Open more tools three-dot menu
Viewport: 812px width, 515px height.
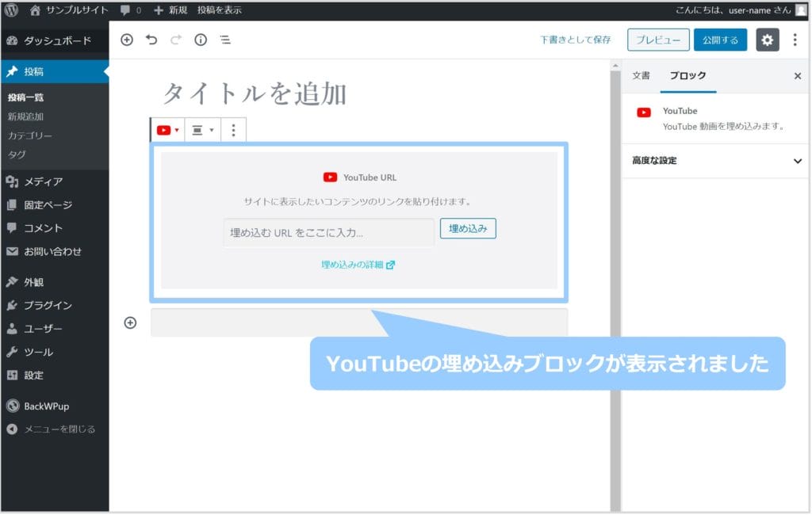(x=795, y=40)
